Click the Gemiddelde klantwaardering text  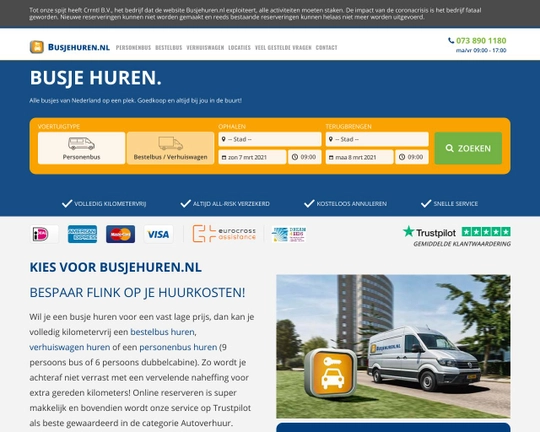[462, 244]
